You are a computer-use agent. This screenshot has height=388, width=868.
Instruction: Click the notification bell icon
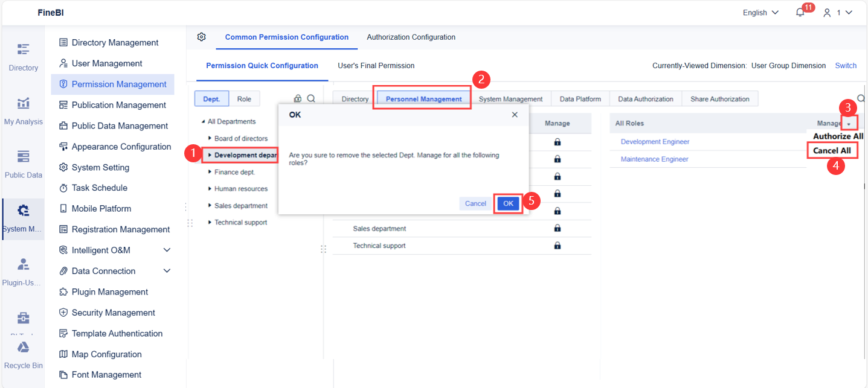point(799,12)
